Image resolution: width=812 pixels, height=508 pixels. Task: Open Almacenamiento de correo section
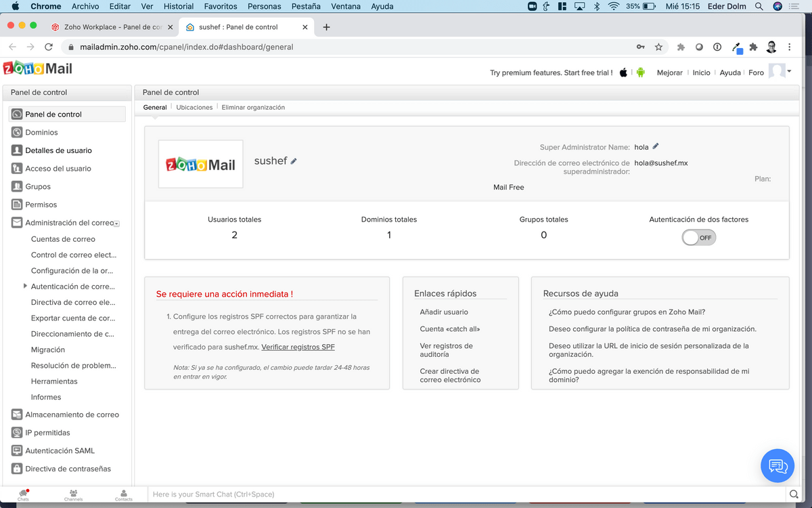pos(72,415)
